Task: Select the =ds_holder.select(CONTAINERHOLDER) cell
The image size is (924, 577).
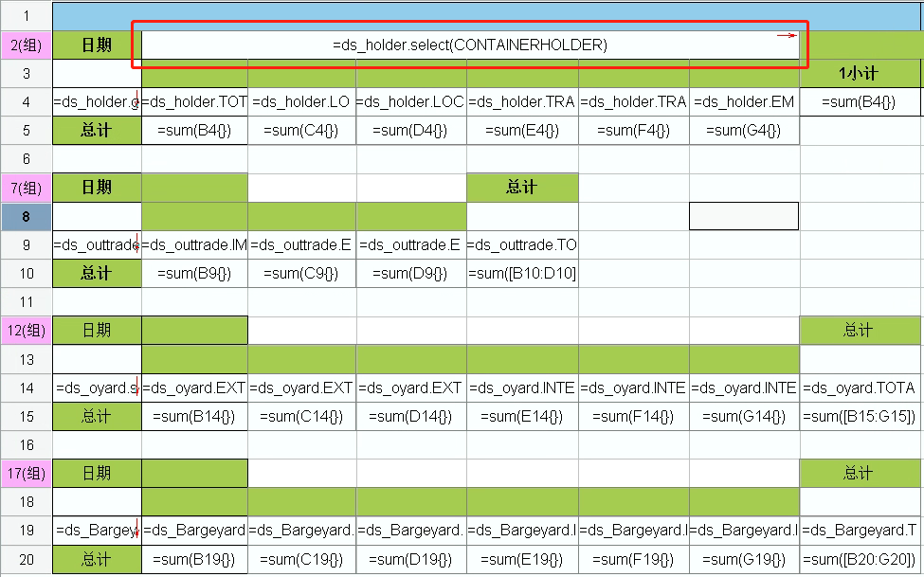Action: 470,45
